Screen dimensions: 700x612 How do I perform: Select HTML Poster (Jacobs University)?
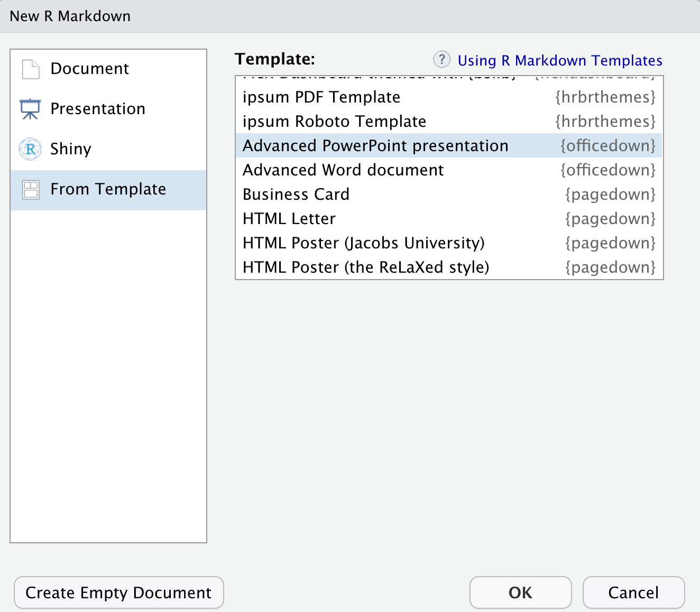click(449, 243)
